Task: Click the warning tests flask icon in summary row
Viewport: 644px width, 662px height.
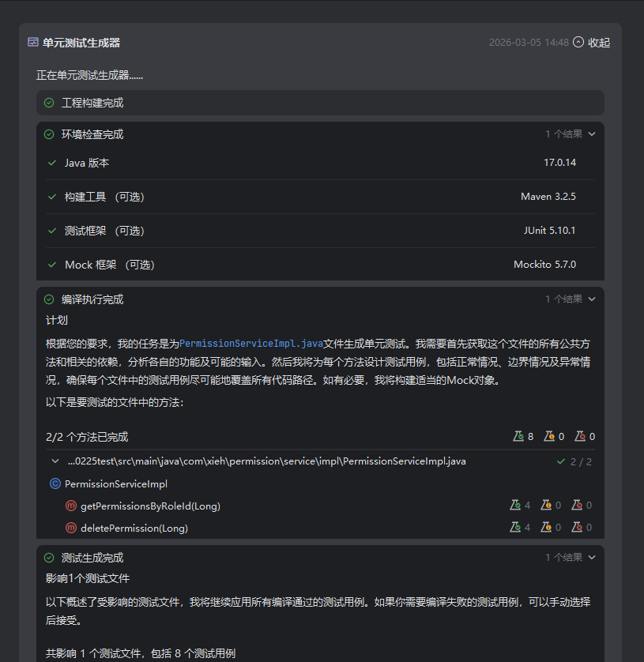Action: (549, 436)
